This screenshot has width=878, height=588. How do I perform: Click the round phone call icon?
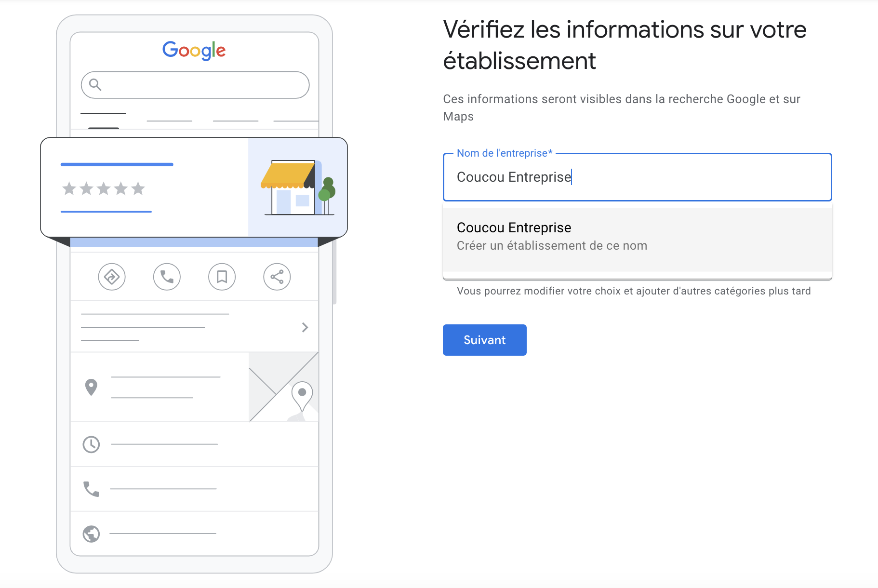[167, 277]
